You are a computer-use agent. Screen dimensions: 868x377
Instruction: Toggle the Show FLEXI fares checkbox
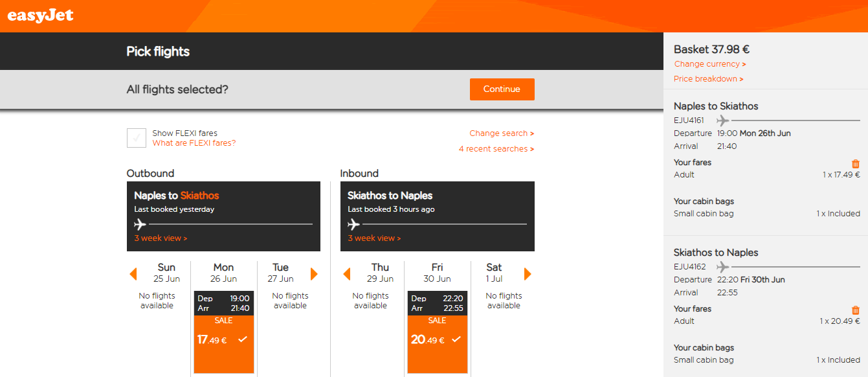137,138
